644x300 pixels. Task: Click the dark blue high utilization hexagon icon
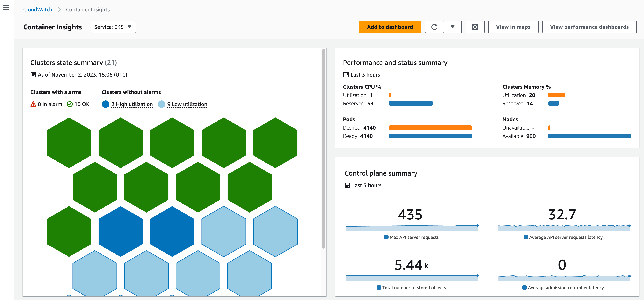click(105, 104)
